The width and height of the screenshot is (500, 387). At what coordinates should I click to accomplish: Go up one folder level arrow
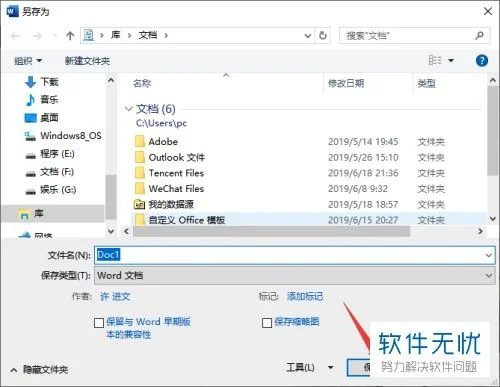(x=70, y=36)
